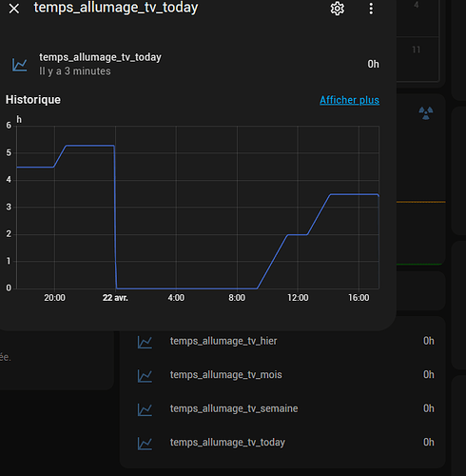The height and width of the screenshot is (476, 466).
Task: Click the 0h state value in dialog header
Action: pos(373,65)
